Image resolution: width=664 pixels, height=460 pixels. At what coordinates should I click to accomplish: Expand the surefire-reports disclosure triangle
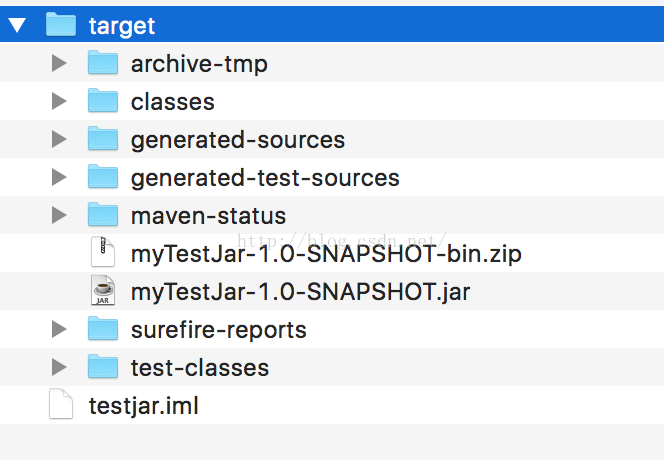click(x=59, y=329)
